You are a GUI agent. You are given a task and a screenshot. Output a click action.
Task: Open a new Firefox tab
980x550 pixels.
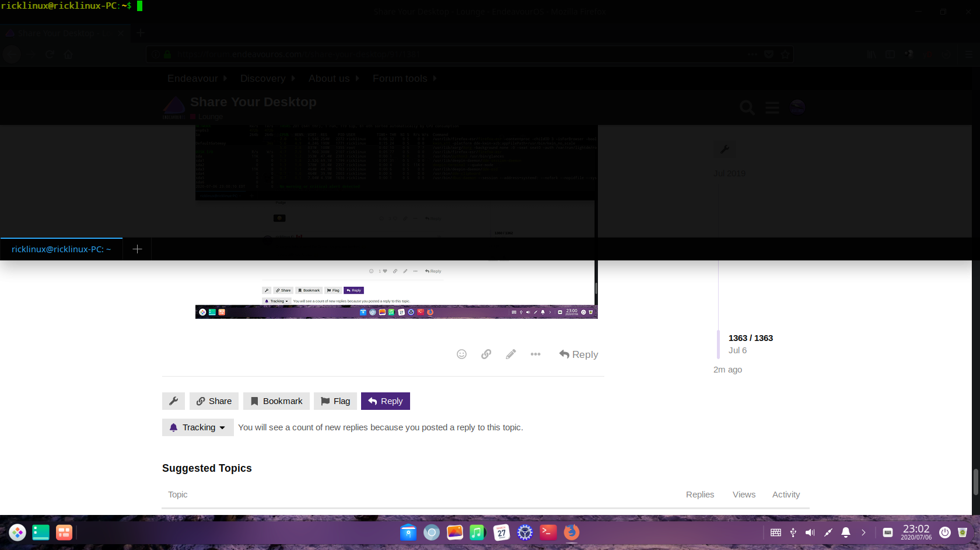[x=140, y=33]
